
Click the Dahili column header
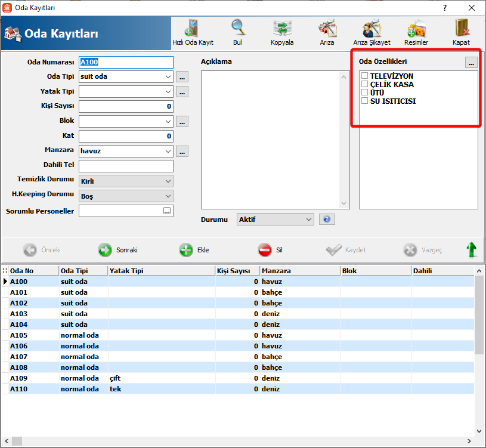(443, 271)
